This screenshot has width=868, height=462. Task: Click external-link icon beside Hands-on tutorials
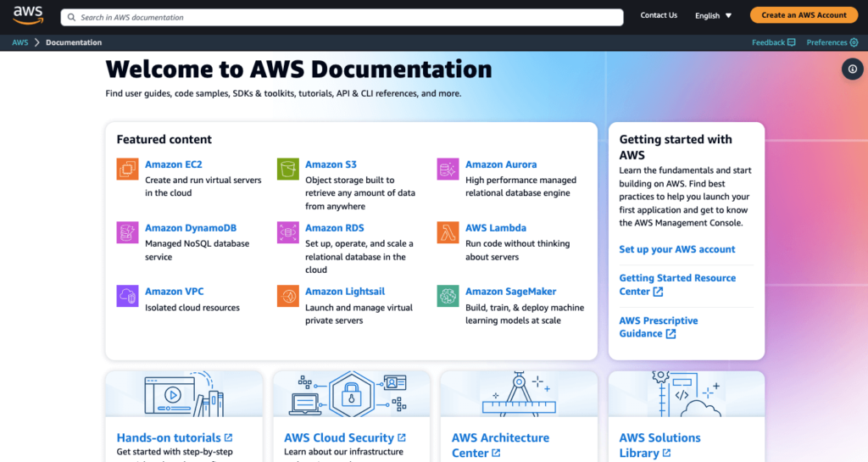(x=228, y=437)
